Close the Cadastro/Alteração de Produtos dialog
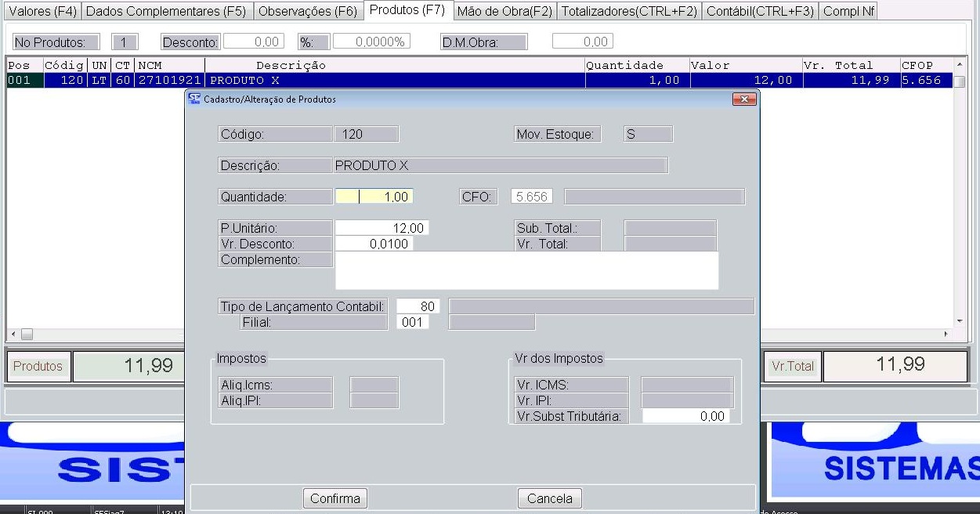The width and height of the screenshot is (980, 514). pos(743,99)
